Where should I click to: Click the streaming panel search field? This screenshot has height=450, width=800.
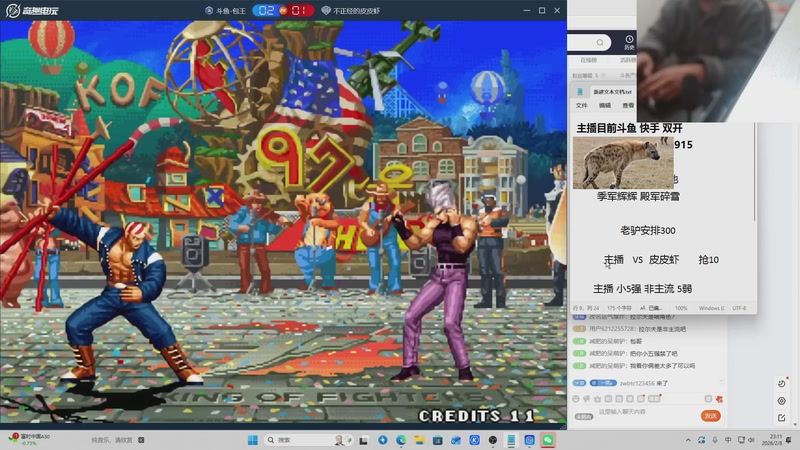click(589, 42)
